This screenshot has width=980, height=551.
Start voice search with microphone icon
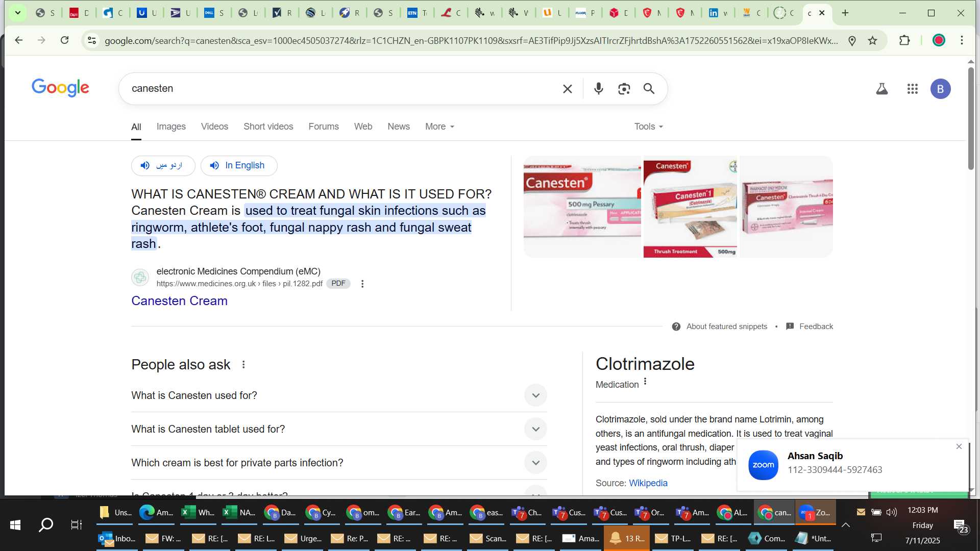[x=599, y=89]
